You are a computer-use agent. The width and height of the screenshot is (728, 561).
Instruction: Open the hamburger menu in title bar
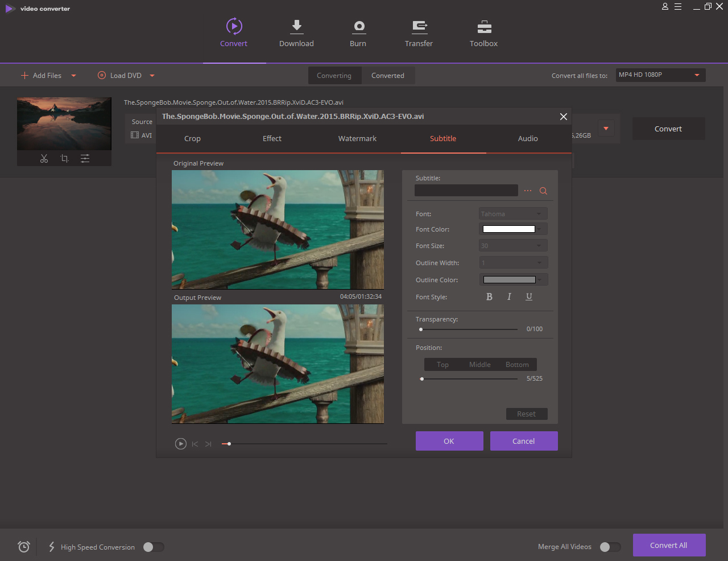[x=678, y=7]
